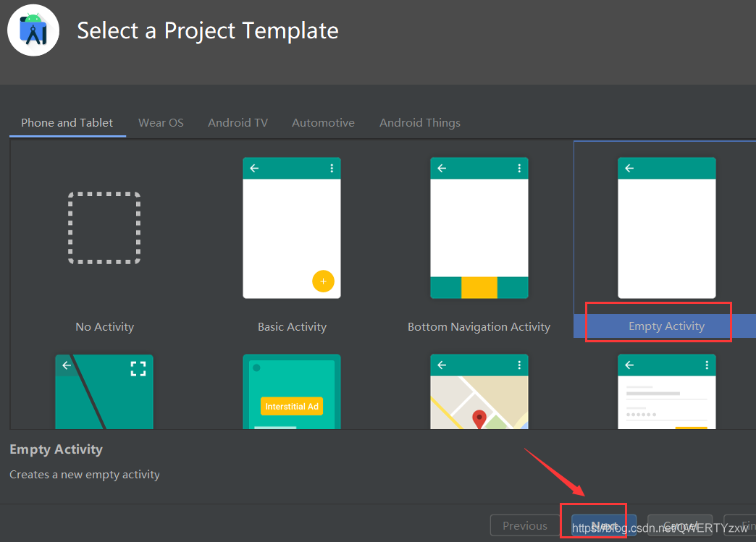The height and width of the screenshot is (542, 756).
Task: Select the Automotive tab
Action: 323,123
